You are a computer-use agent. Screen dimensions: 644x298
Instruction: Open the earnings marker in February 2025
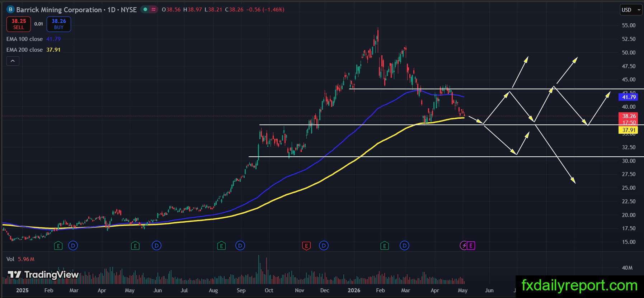(58, 246)
